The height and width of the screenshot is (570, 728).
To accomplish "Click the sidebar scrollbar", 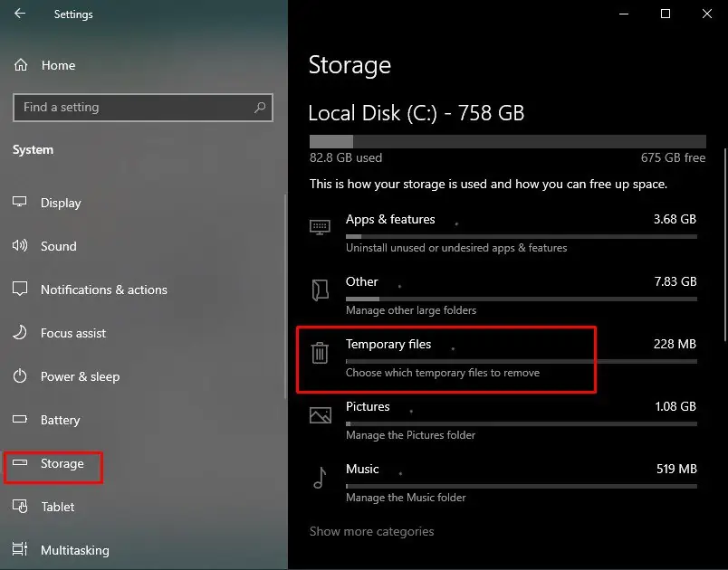I will 285,297.
